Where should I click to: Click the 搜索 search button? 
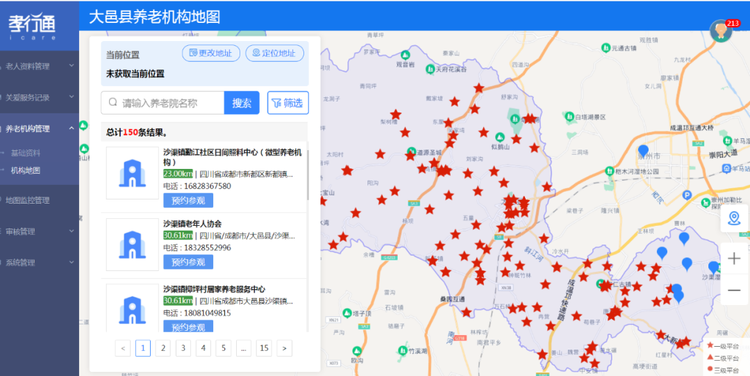point(242,103)
